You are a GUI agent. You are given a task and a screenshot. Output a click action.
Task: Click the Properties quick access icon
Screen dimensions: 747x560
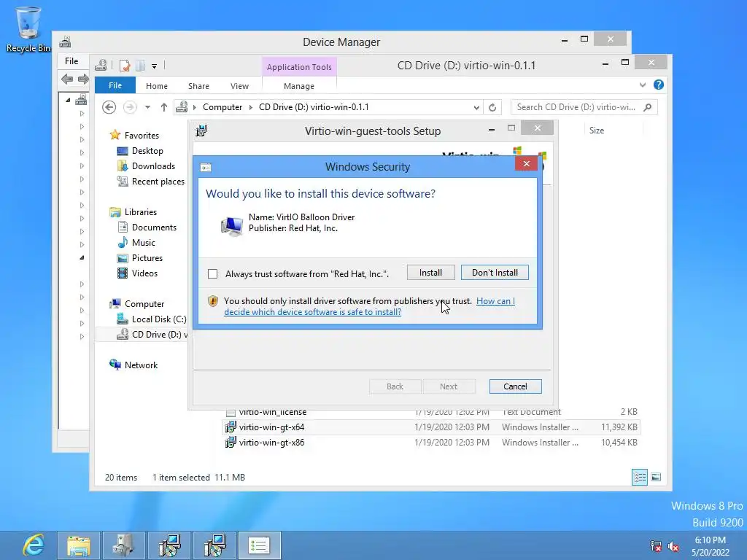pyautogui.click(x=124, y=66)
